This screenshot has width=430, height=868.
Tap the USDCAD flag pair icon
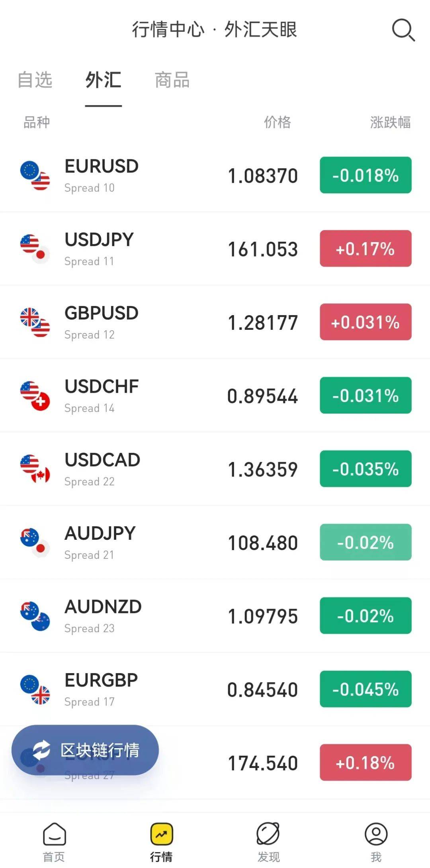[x=35, y=469]
